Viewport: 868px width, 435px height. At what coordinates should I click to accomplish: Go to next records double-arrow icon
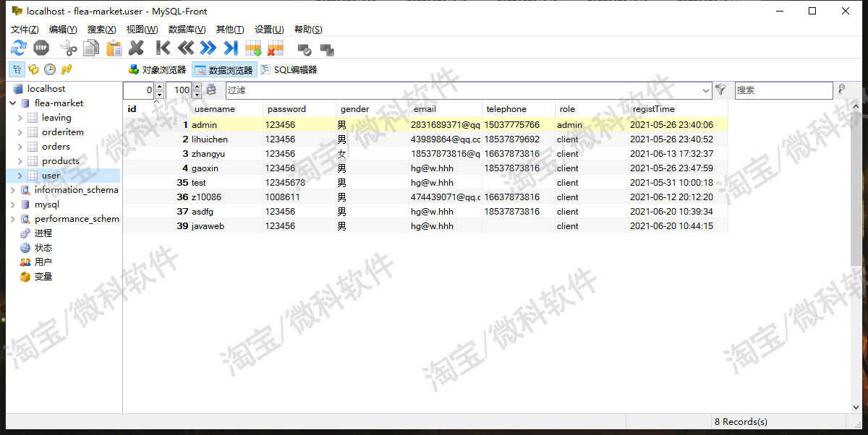point(208,48)
